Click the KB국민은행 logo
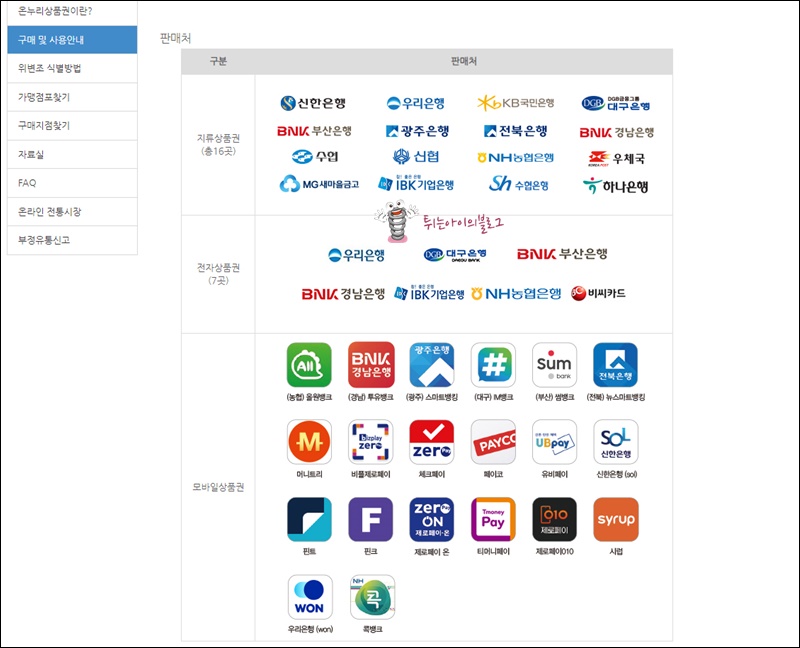800x648 pixels. point(515,103)
